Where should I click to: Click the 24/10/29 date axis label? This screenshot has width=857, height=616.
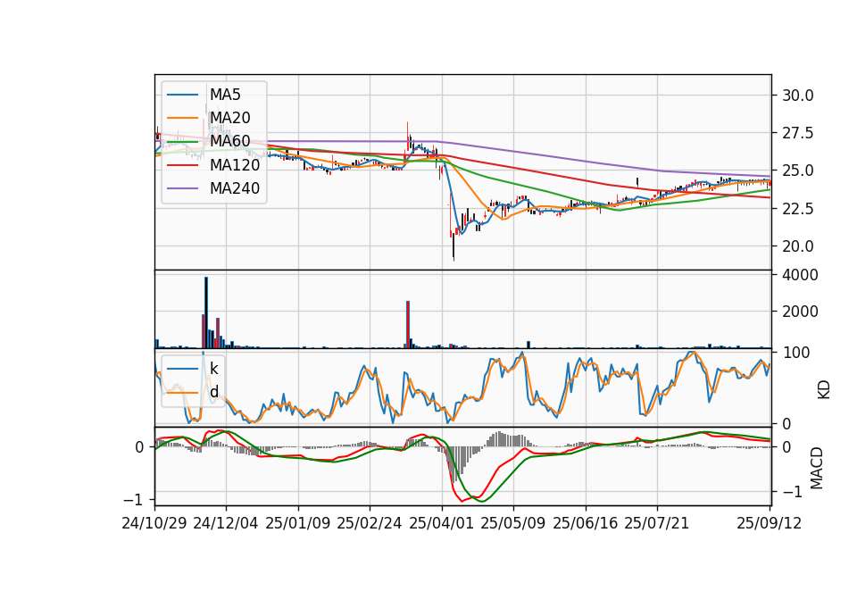(x=154, y=523)
